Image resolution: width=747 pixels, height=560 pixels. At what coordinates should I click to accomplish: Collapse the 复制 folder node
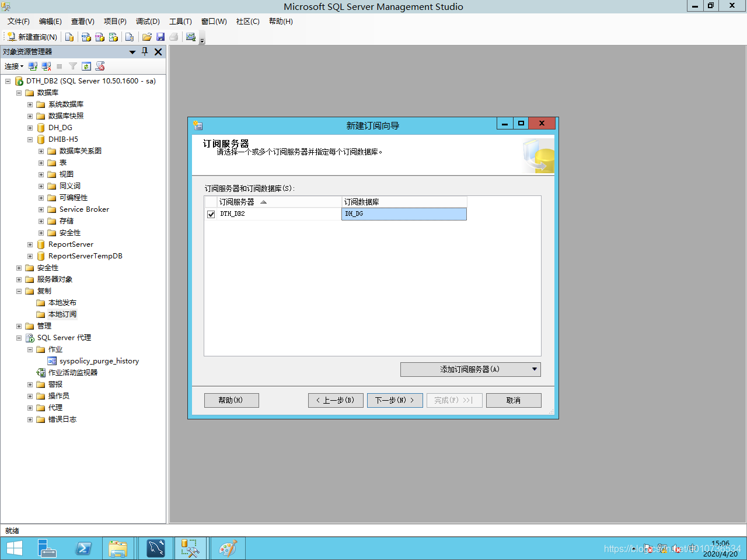tap(19, 291)
